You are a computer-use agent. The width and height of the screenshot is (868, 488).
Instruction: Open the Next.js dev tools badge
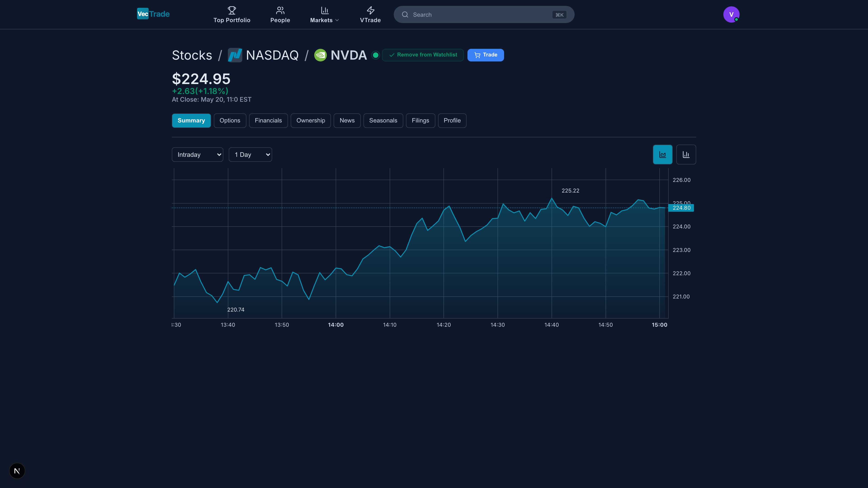click(x=17, y=471)
